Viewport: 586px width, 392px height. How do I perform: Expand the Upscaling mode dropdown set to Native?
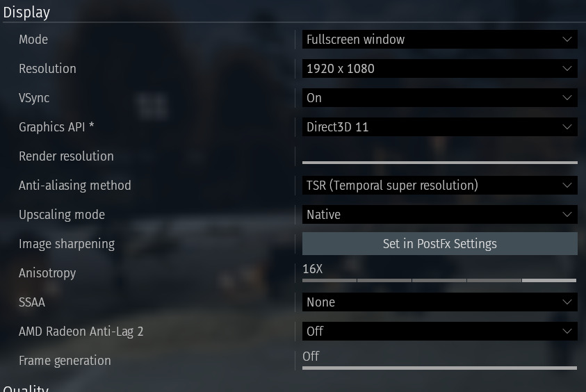(439, 215)
